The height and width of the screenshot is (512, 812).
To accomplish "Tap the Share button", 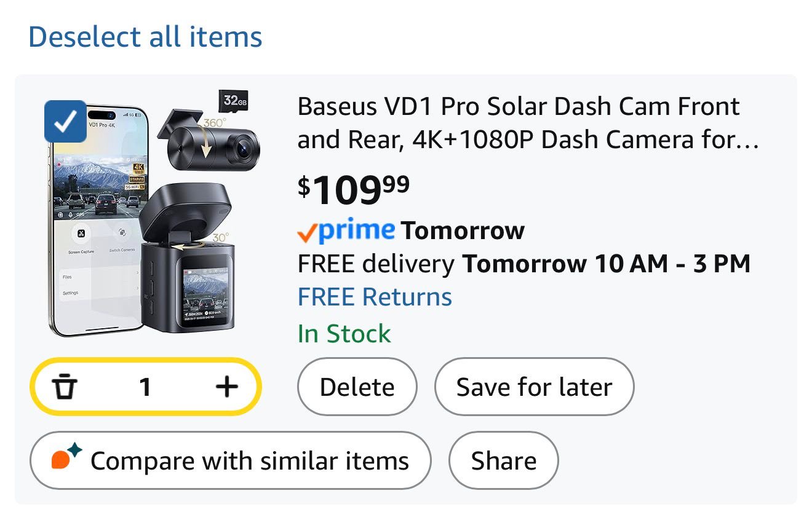I will (x=504, y=461).
